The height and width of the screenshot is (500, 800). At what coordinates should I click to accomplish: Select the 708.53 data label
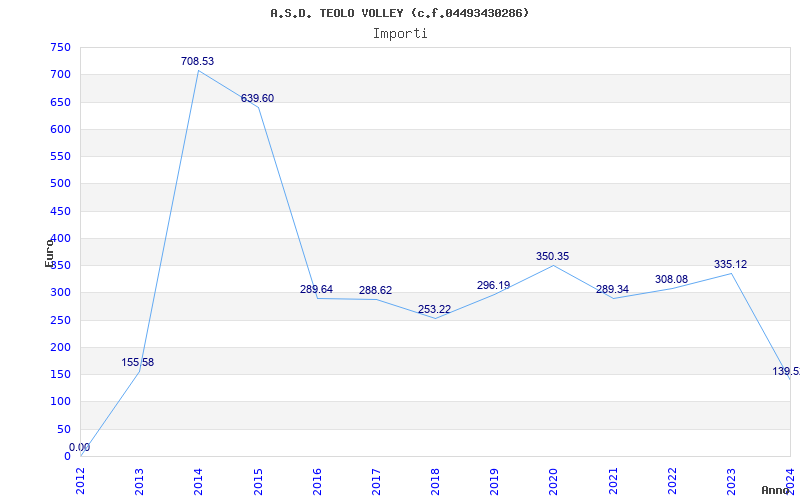coord(197,61)
